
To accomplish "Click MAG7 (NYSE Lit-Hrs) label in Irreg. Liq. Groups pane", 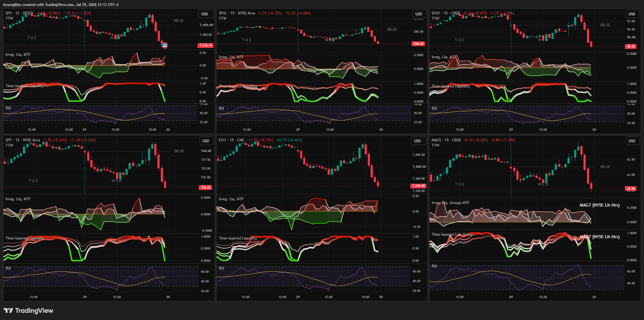I will pos(599,205).
